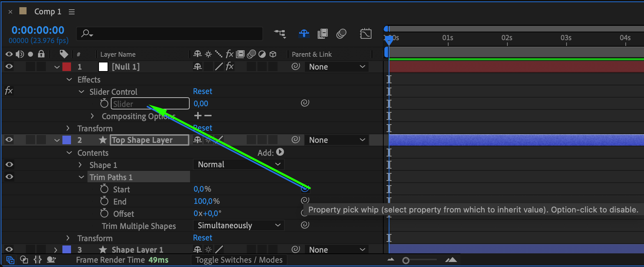Click Reset beside the bottom Transform row
The height and width of the screenshot is (267, 644).
[203, 238]
